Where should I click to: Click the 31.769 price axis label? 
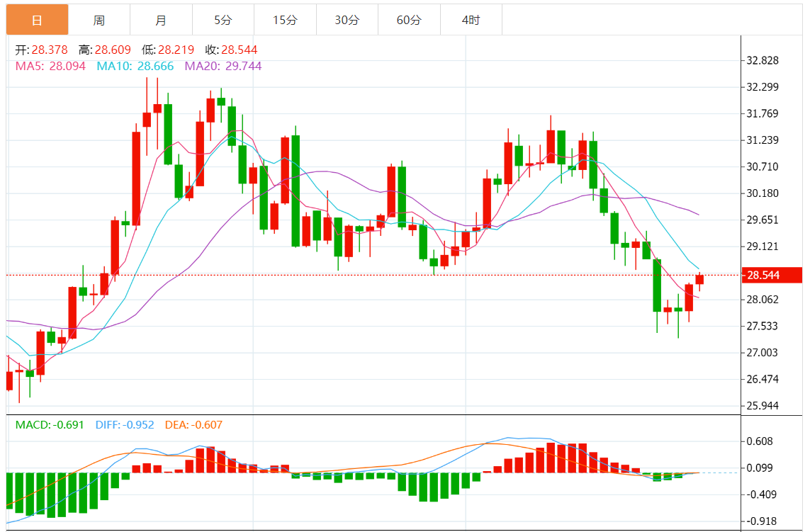click(763, 113)
